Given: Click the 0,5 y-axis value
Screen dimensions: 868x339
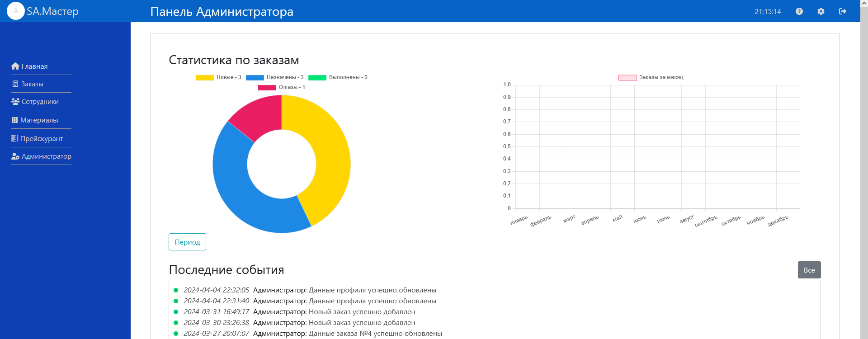Looking at the screenshot, I should point(507,146).
